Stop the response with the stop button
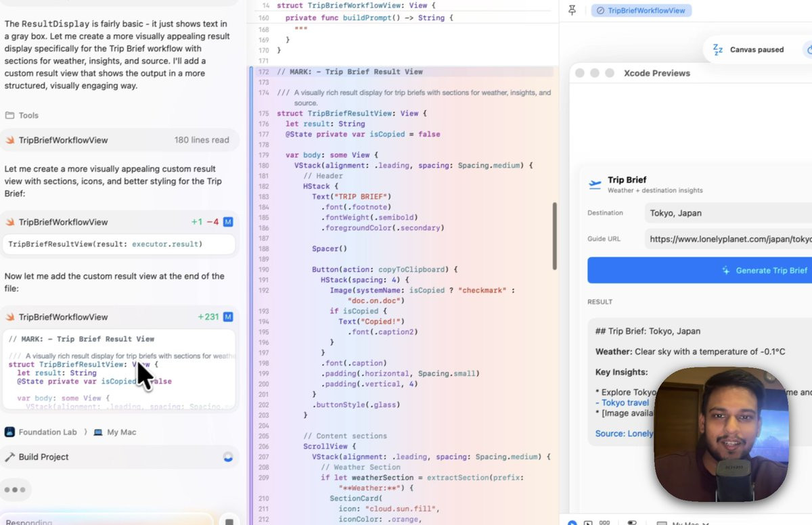This screenshot has width=812, height=525. click(x=229, y=522)
